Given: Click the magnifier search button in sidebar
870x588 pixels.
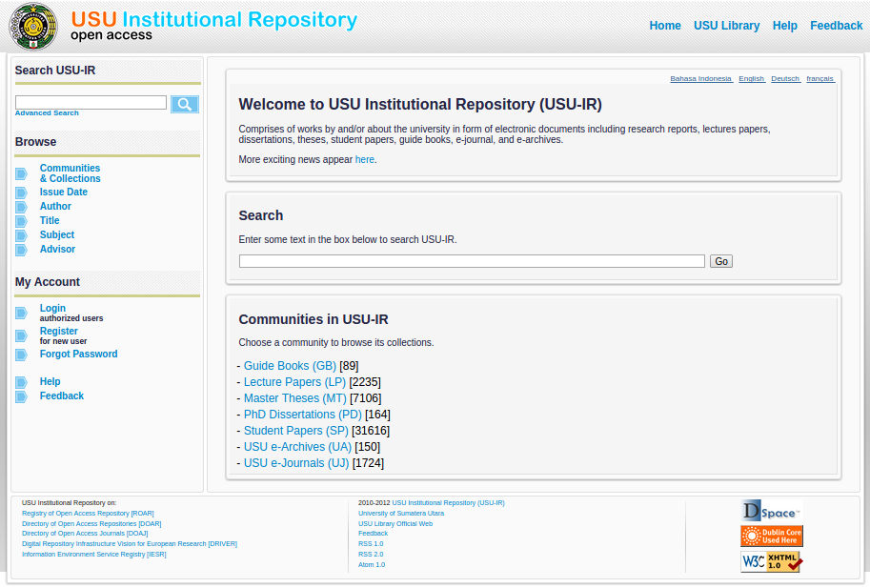Looking at the screenshot, I should (x=185, y=104).
